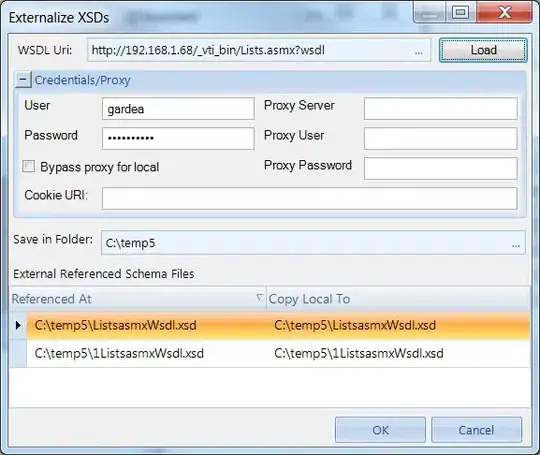Select Copy Local To cell C:\temp5\1ListsasmxWsdl.xsd
Image resolution: width=540 pixels, height=455 pixels.
(x=398, y=353)
